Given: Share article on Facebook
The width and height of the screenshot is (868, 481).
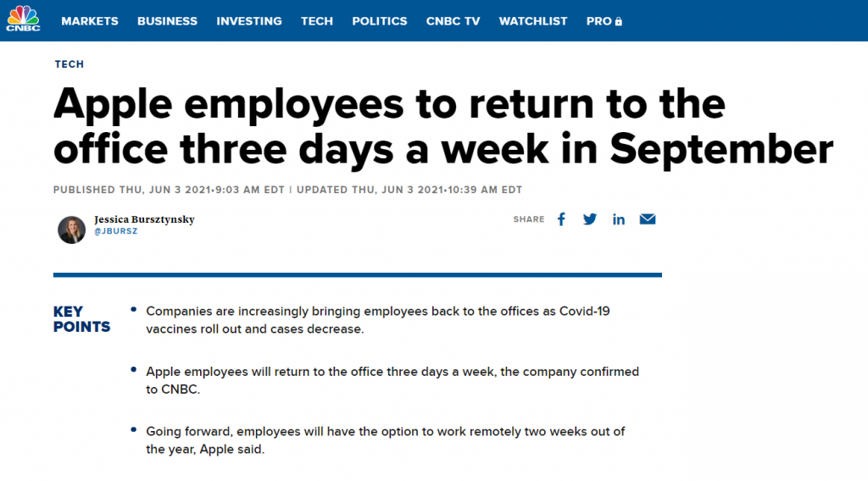Looking at the screenshot, I should tap(561, 219).
